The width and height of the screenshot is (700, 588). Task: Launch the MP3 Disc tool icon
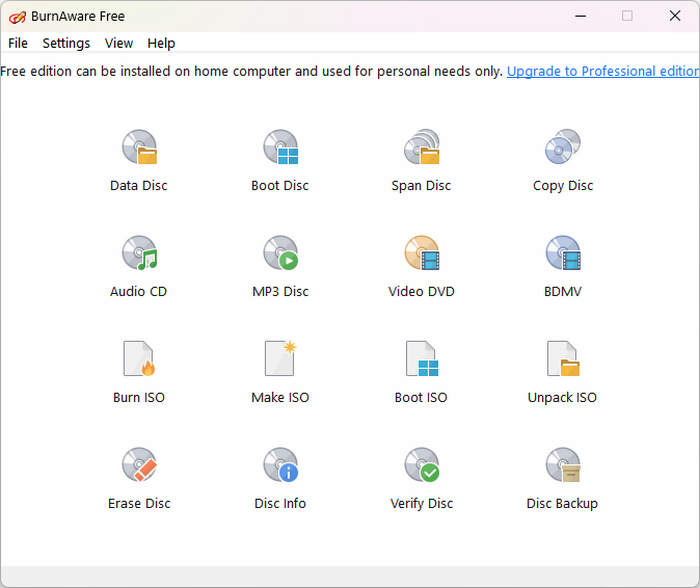280,253
